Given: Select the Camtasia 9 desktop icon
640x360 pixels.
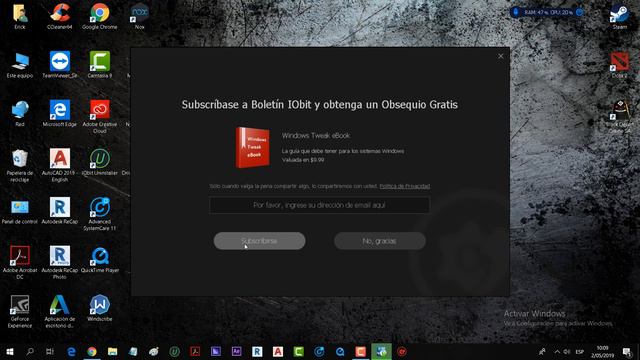Looking at the screenshot, I should point(100,65).
